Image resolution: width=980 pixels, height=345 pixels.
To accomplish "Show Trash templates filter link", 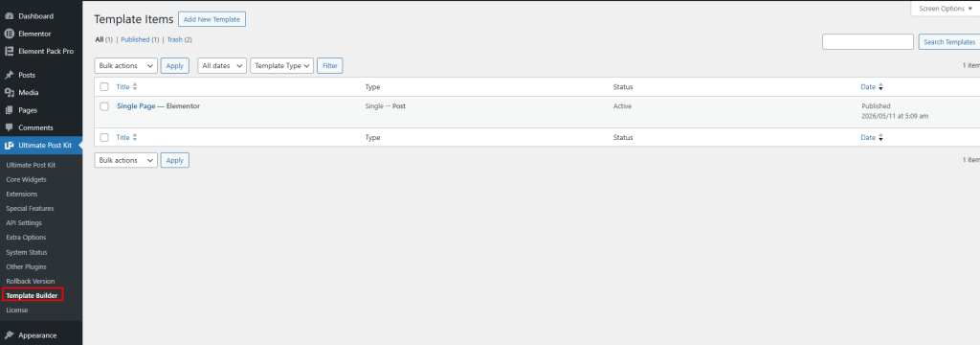I will tap(174, 39).
